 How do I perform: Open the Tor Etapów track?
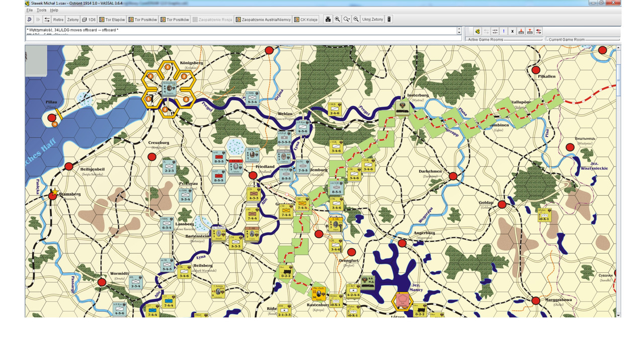tap(112, 20)
